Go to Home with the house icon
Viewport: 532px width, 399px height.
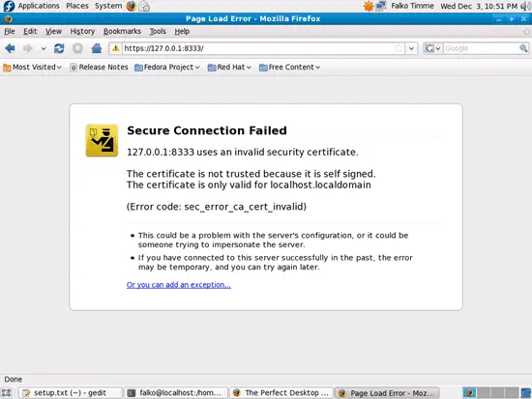point(97,48)
